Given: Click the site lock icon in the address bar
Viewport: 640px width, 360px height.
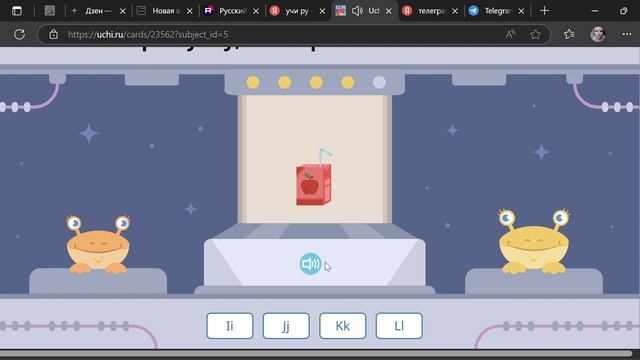Looking at the screenshot, I should (53, 35).
